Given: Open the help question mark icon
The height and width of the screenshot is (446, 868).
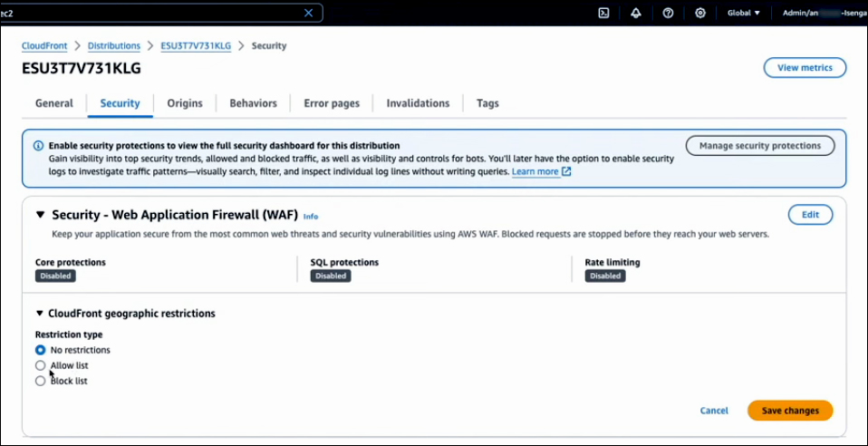Looking at the screenshot, I should point(668,13).
